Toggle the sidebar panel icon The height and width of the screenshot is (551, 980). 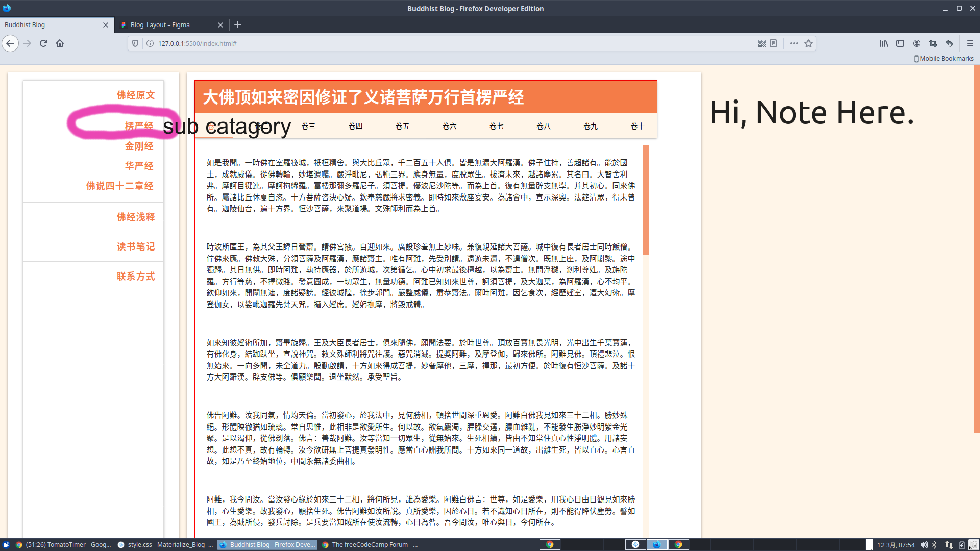(x=900, y=43)
